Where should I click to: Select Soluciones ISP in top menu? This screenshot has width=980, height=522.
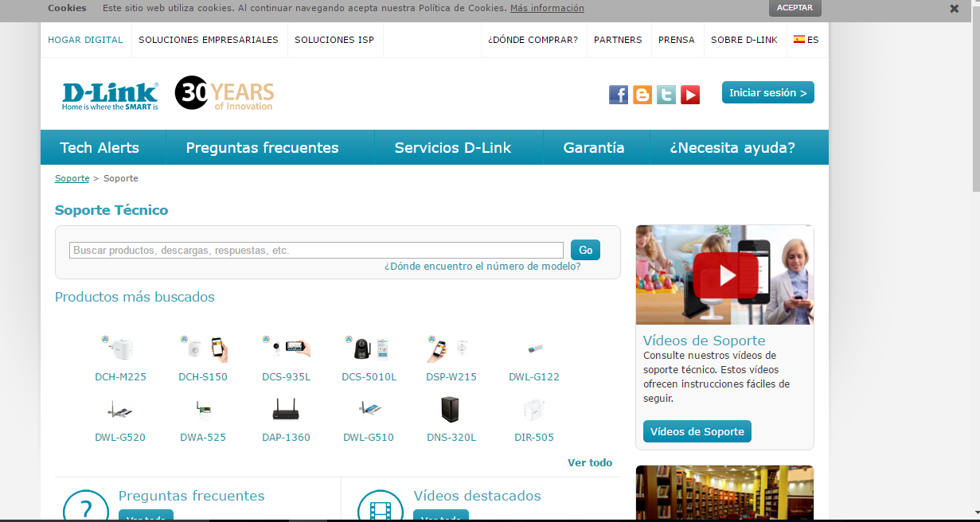[334, 40]
